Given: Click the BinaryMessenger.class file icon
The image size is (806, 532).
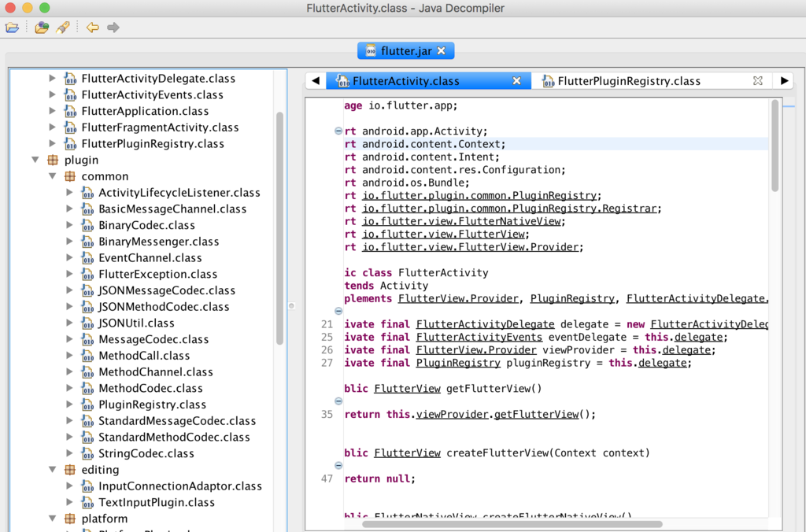Looking at the screenshot, I should click(x=87, y=242).
